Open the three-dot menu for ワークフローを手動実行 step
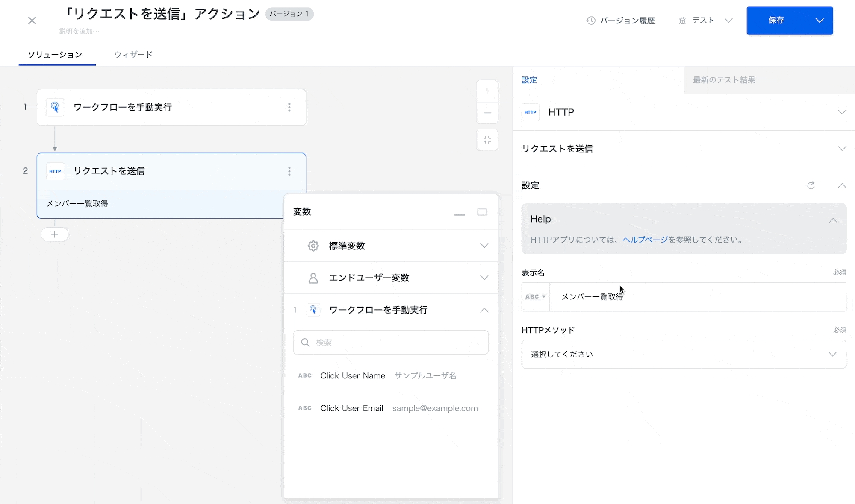The height and width of the screenshot is (504, 855). pyautogui.click(x=289, y=107)
